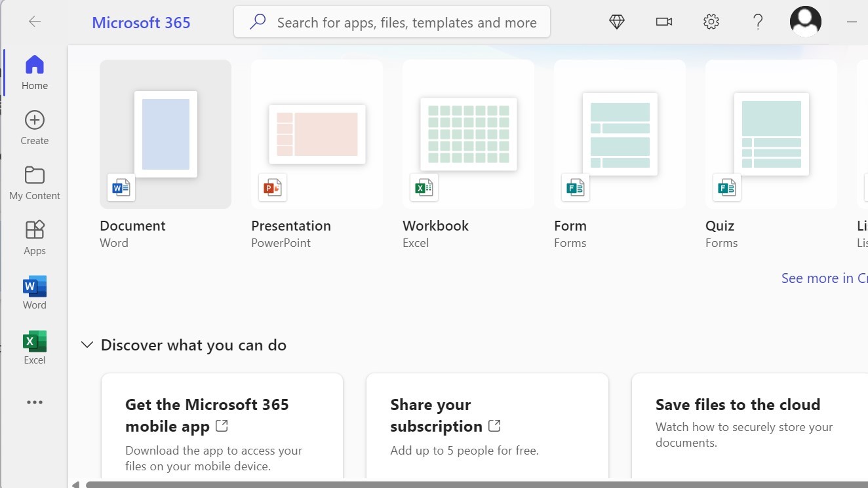The height and width of the screenshot is (488, 868).
Task: Click external link icon beside mobile app
Action: tap(222, 426)
